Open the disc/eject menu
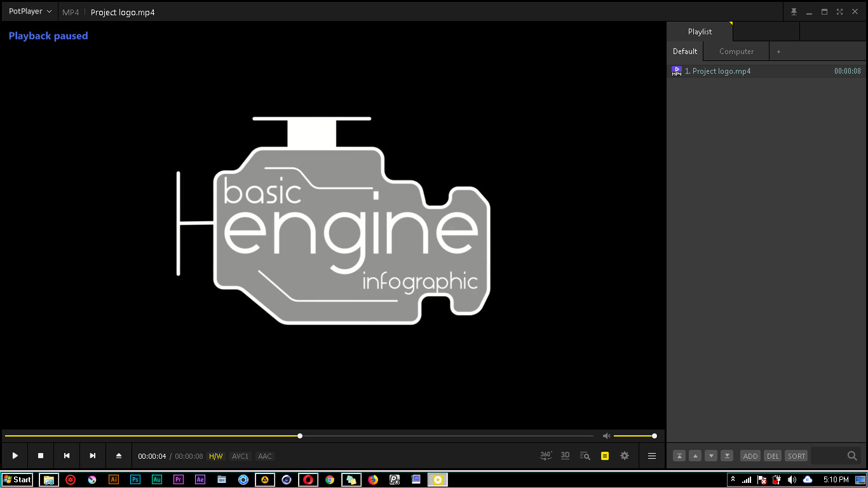The image size is (868, 488). 118,456
